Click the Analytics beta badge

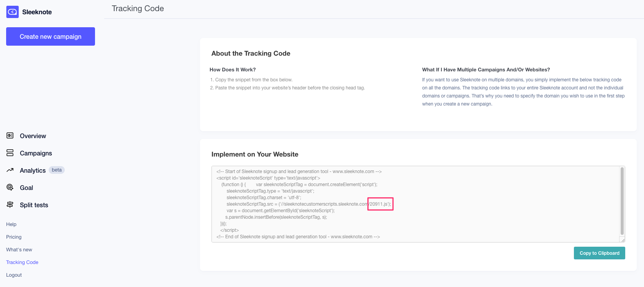pyautogui.click(x=57, y=170)
